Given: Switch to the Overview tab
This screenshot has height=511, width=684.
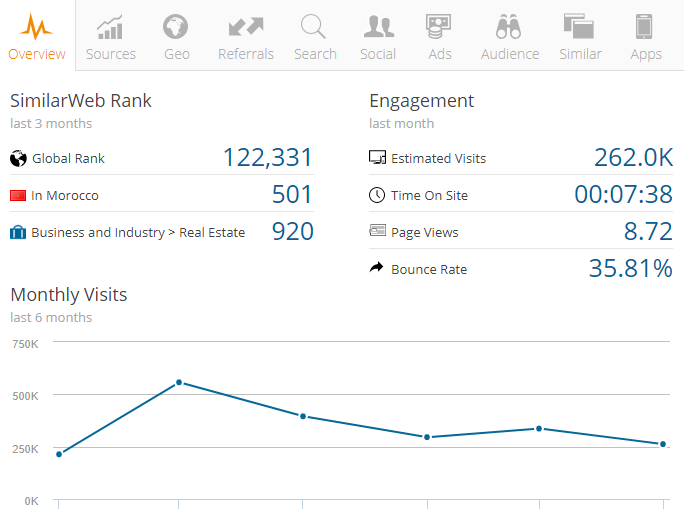Looking at the screenshot, I should click(37, 36).
